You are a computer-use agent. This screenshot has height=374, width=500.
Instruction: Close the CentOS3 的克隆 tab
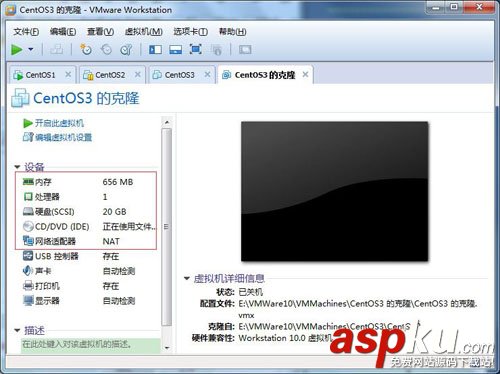305,74
